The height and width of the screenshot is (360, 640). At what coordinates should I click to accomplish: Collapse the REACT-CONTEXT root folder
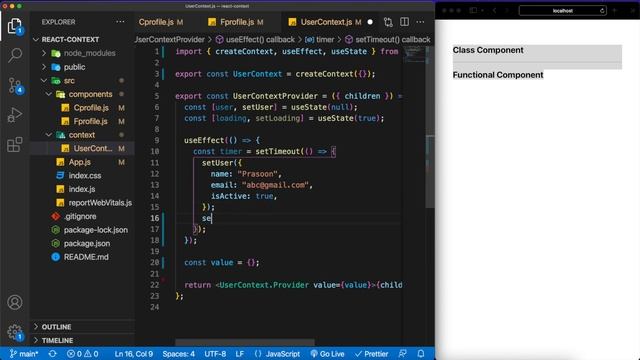click(70, 40)
